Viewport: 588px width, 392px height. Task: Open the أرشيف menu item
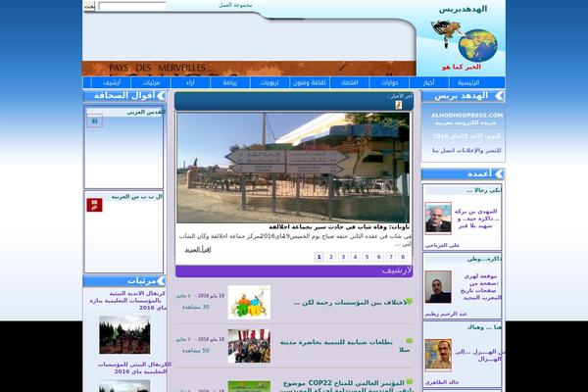click(x=112, y=82)
